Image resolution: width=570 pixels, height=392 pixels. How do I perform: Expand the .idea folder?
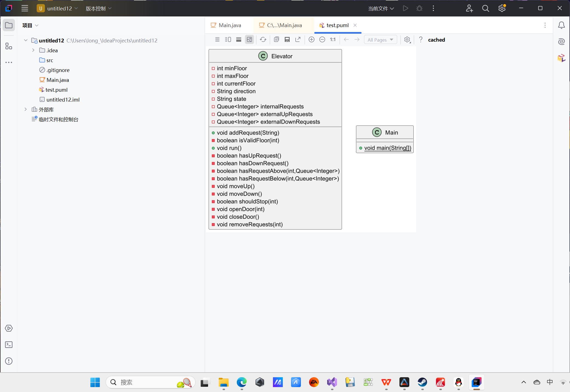click(33, 50)
